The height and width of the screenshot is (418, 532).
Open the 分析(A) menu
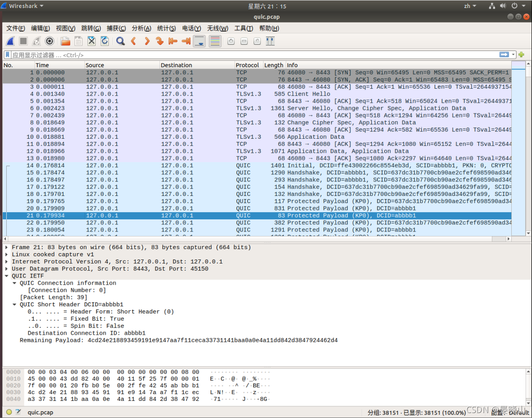[141, 28]
